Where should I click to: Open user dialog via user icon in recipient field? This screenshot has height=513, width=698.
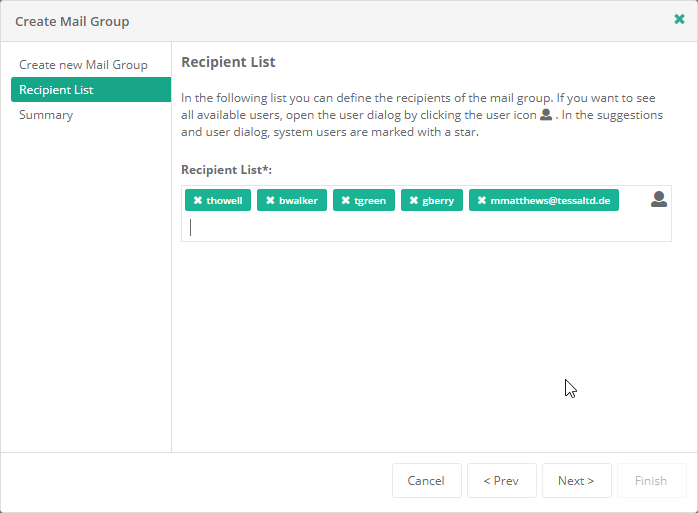click(x=659, y=199)
